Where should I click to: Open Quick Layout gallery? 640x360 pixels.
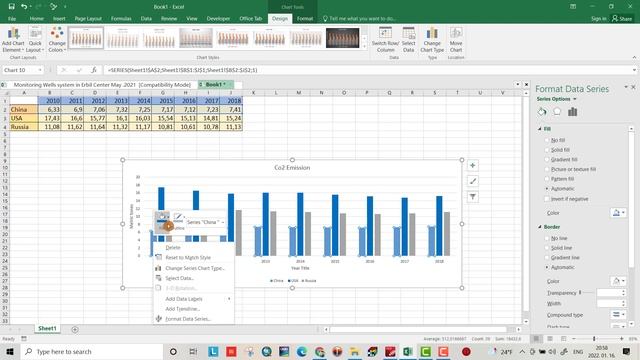[35, 40]
